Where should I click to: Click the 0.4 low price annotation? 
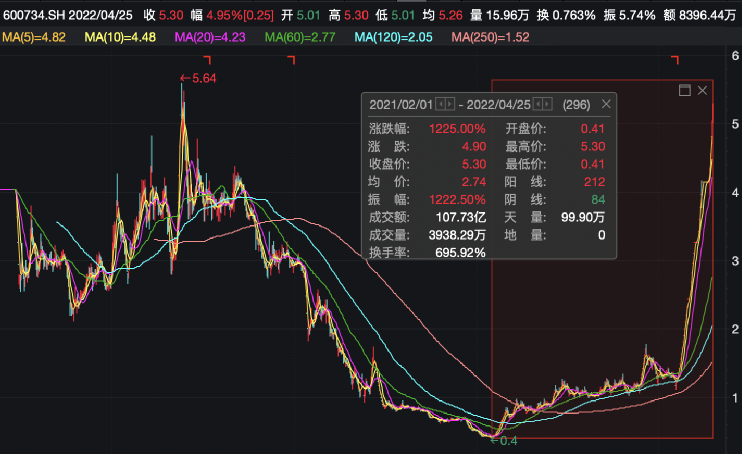(504, 441)
